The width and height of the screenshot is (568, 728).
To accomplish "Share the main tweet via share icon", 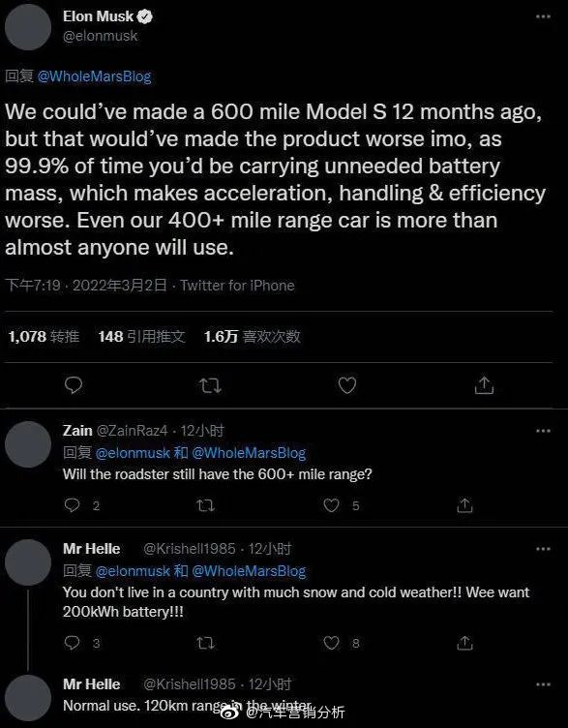I will (x=484, y=385).
